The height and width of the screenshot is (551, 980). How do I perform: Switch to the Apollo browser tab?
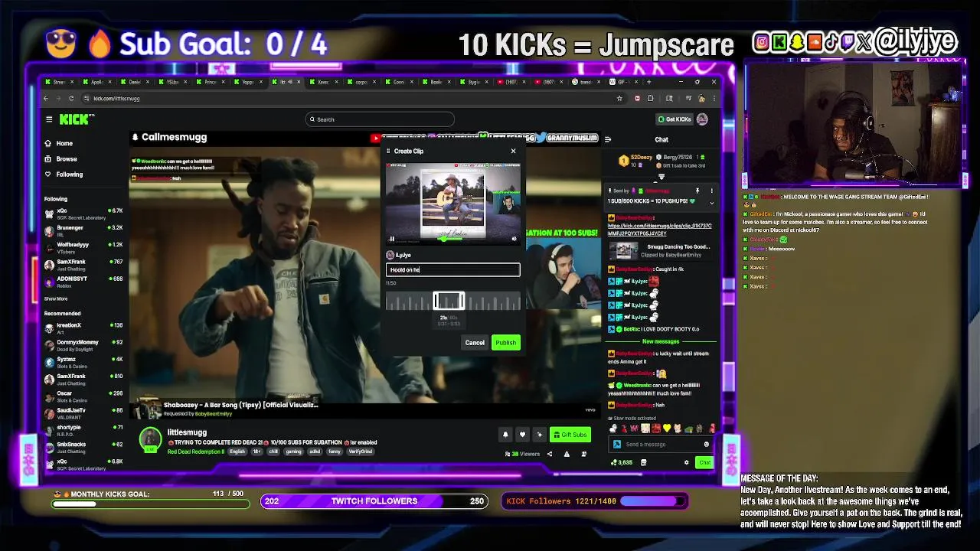click(97, 82)
